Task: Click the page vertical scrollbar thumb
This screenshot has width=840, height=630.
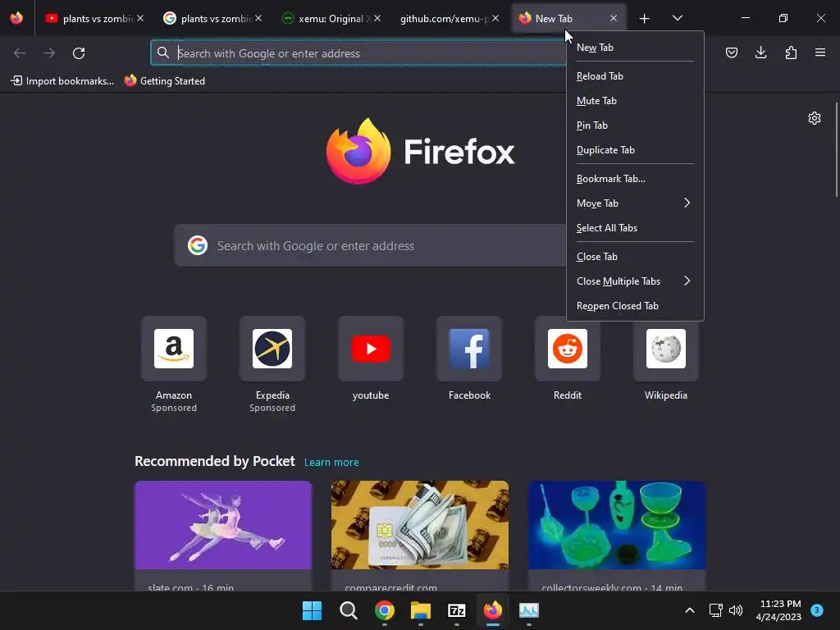Action: [x=837, y=150]
